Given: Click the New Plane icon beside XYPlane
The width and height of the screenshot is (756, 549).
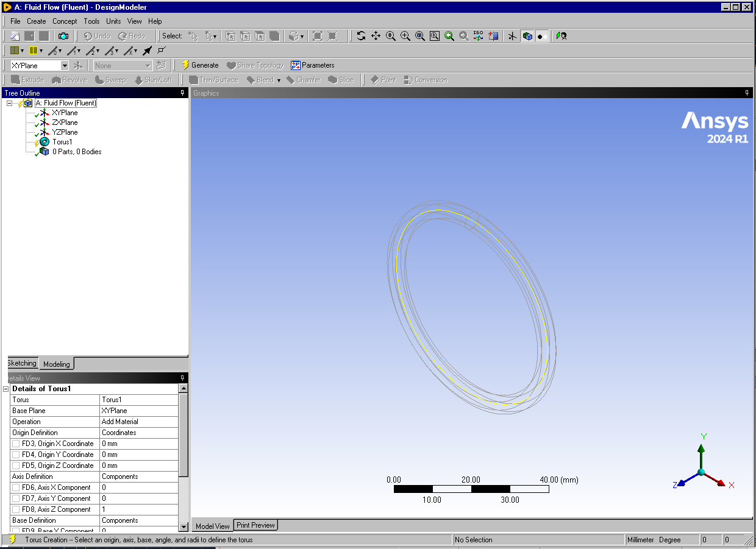Looking at the screenshot, I should (78, 65).
